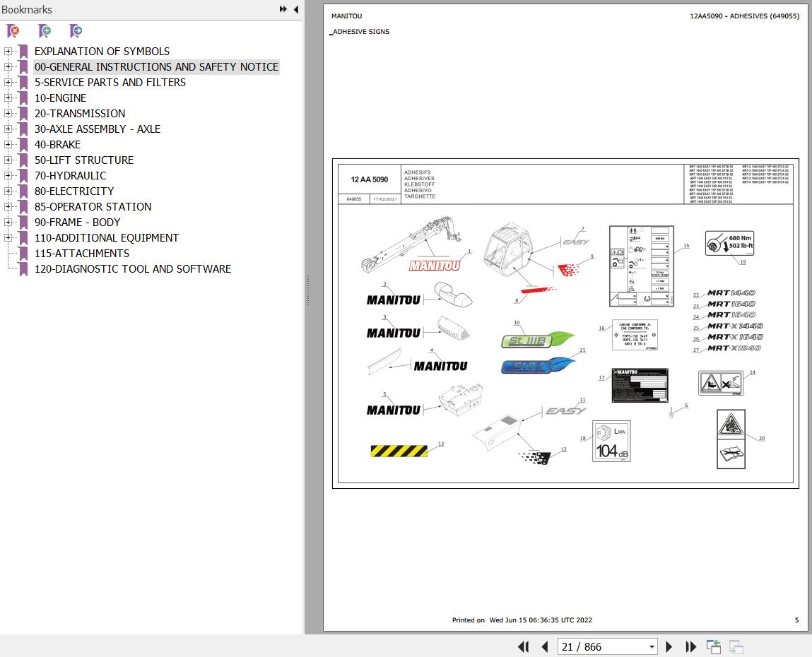812x657 pixels.
Task: Expand 5-SERVICE PARTS AND FILTERS node
Action: click(x=8, y=83)
